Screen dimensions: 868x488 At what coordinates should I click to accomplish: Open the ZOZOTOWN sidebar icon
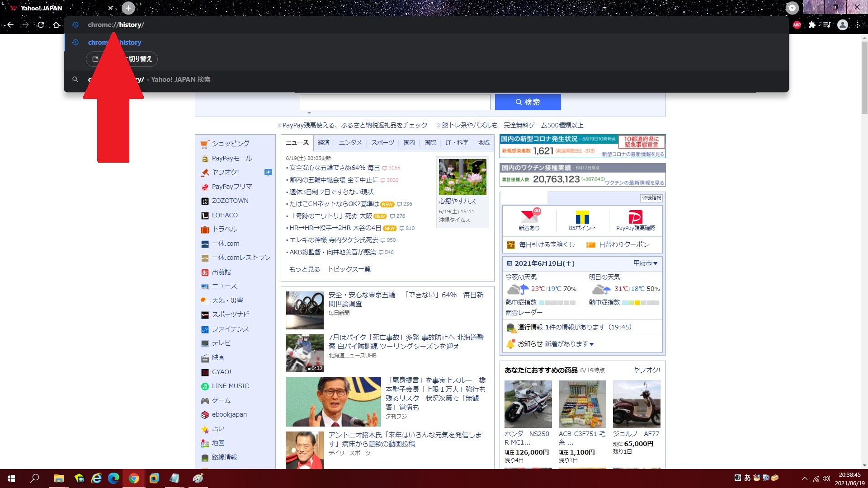[205, 201]
